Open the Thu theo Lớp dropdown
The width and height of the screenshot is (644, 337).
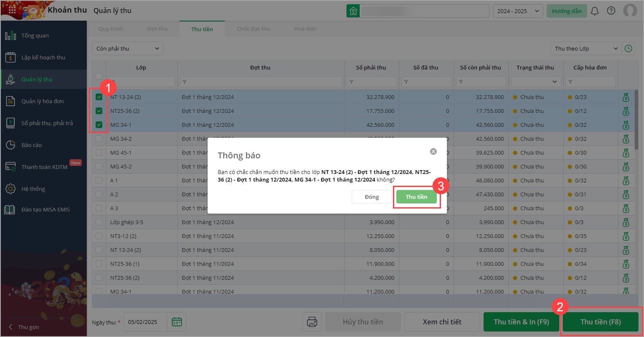coord(586,48)
